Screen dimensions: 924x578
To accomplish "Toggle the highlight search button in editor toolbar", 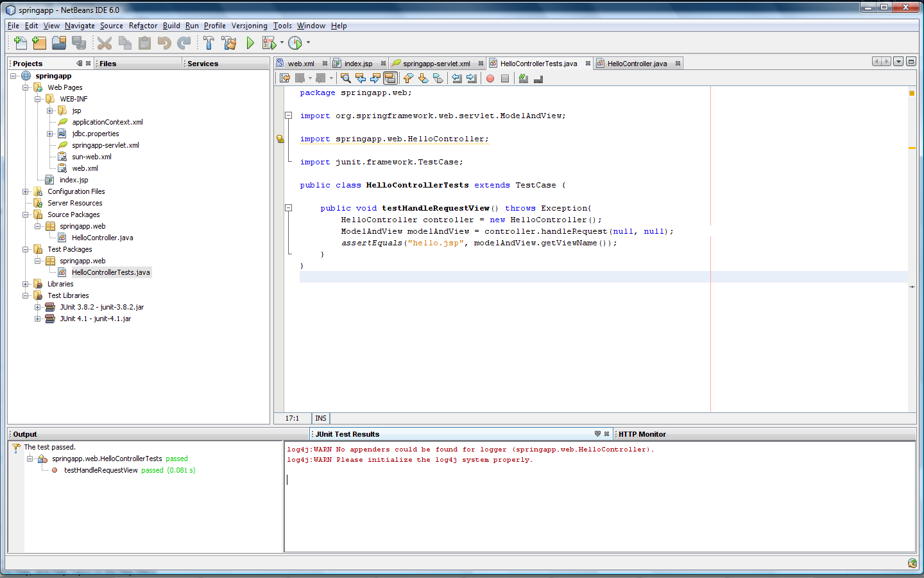I will pos(390,78).
